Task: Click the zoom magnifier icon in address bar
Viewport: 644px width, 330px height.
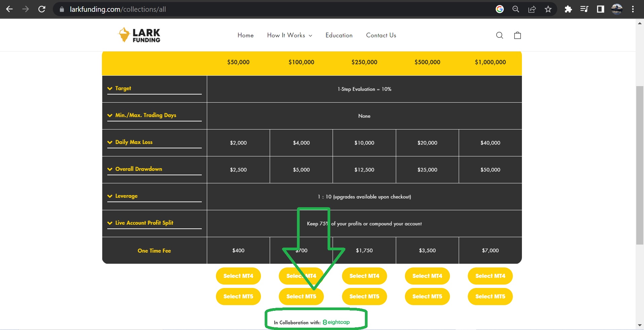Action: coord(516,9)
